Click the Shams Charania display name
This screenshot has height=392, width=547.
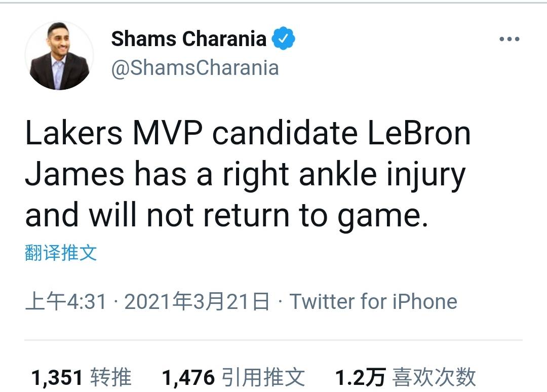tap(189, 38)
